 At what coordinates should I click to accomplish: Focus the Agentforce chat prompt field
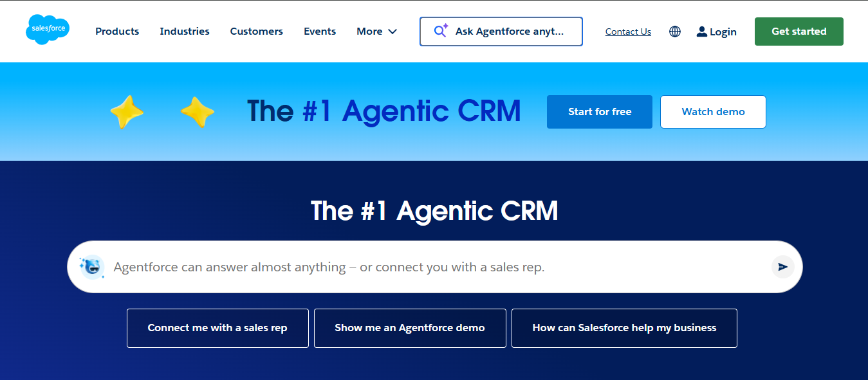coord(435,267)
